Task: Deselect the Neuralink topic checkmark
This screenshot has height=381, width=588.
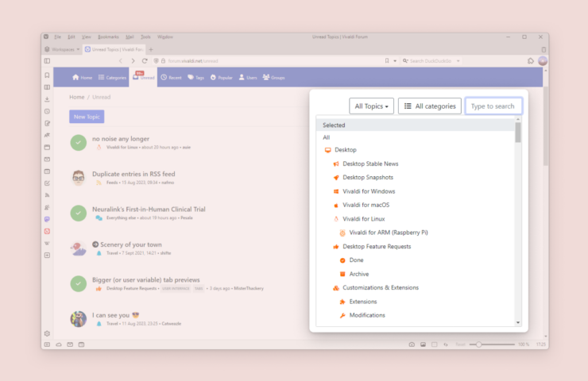Action: pos(79,214)
